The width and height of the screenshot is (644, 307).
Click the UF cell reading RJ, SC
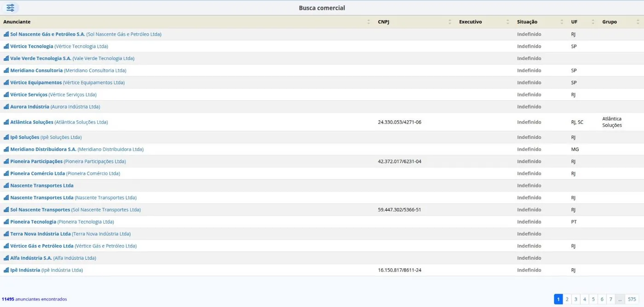click(577, 122)
